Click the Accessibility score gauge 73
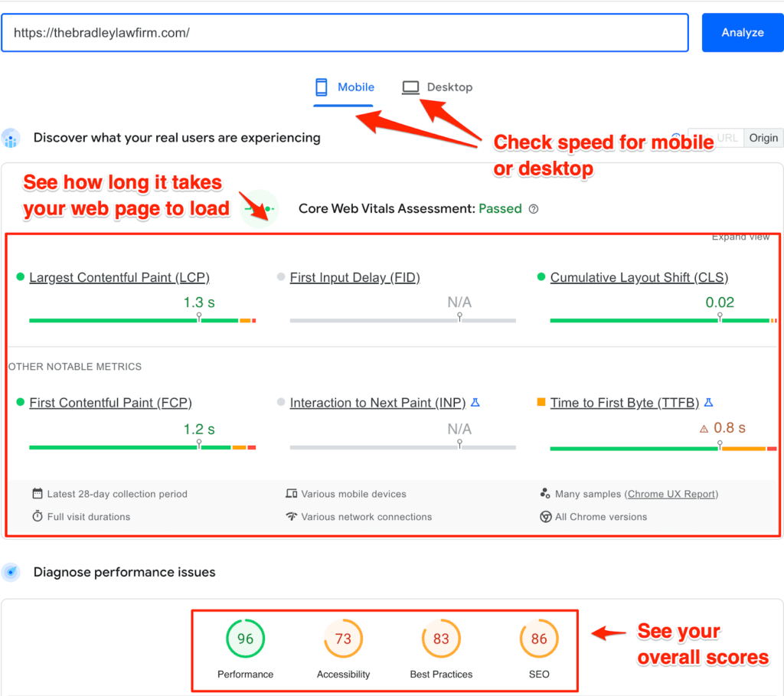 point(343,639)
